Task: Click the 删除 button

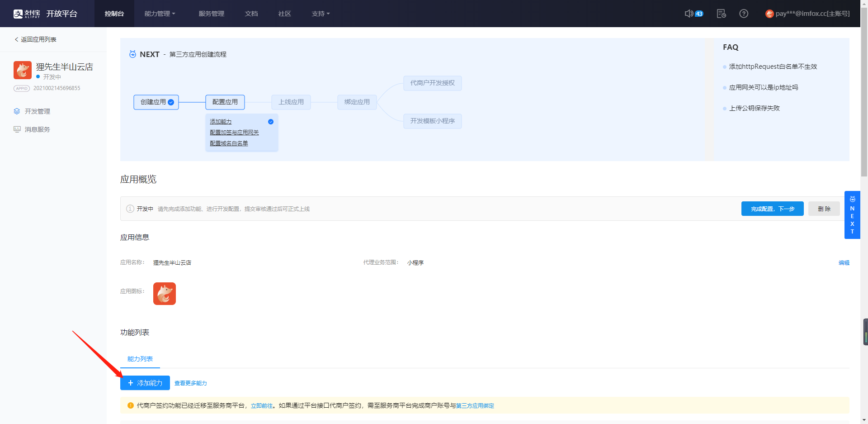Action: [x=824, y=209]
